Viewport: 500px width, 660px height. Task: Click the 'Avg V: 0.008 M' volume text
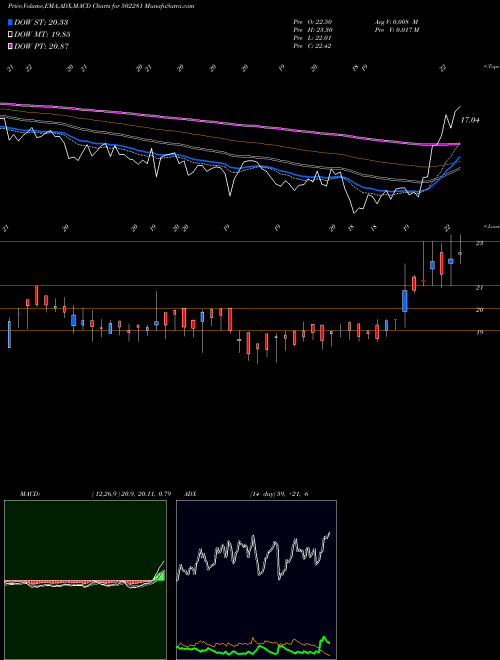(x=396, y=22)
